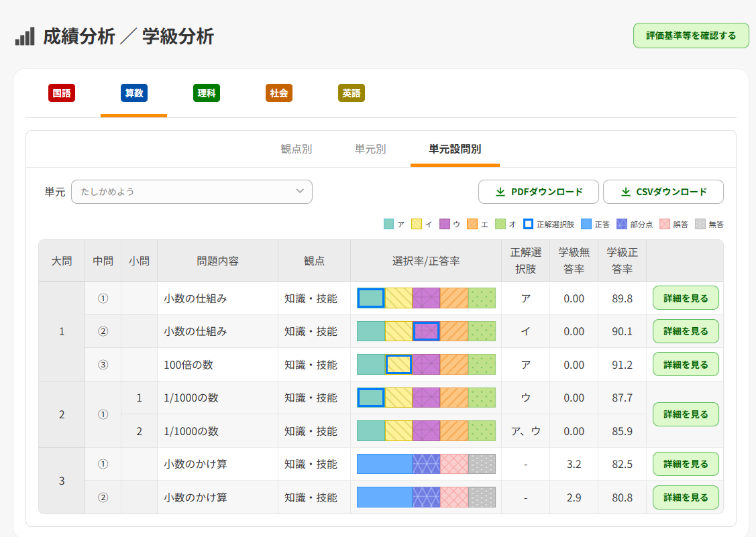
Task: Open the 社会 subject tab
Action: click(x=278, y=93)
